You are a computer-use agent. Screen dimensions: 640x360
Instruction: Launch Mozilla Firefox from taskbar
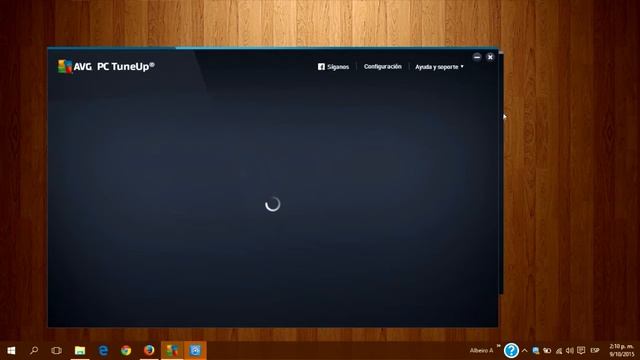click(149, 351)
